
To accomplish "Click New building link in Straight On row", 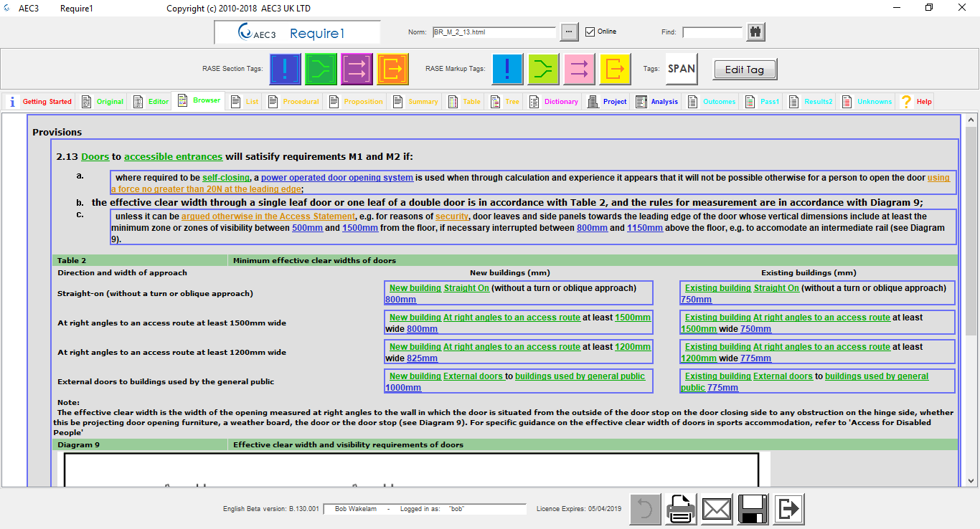I will coord(415,287).
